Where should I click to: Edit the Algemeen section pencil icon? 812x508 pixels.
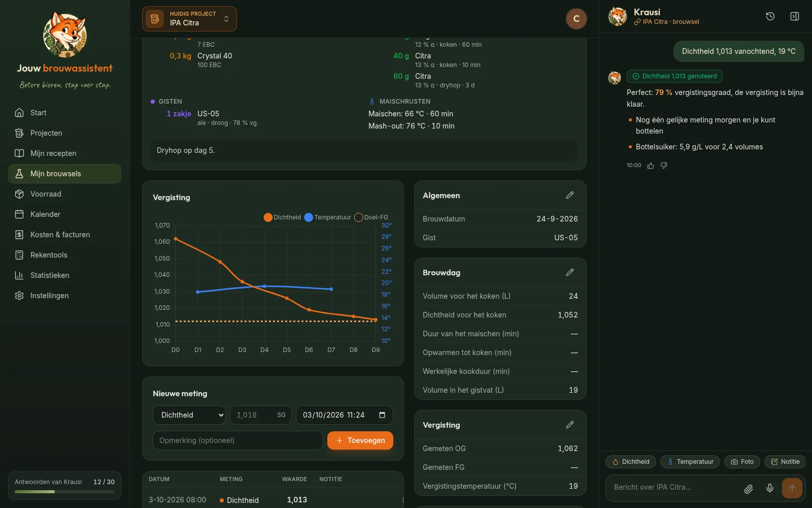[x=570, y=195]
